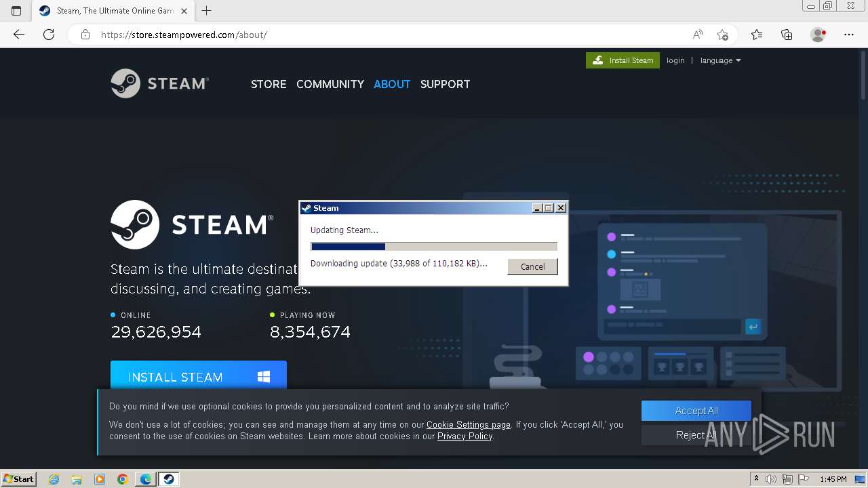The image size is (868, 488).
Task: Switch to Steam in taskbar
Action: (169, 479)
